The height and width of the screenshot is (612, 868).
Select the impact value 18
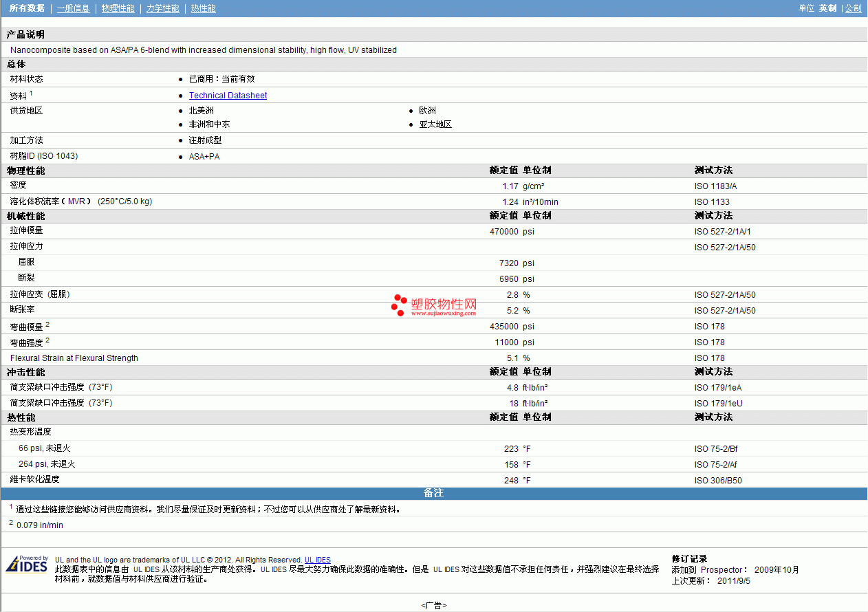pyautogui.click(x=514, y=404)
